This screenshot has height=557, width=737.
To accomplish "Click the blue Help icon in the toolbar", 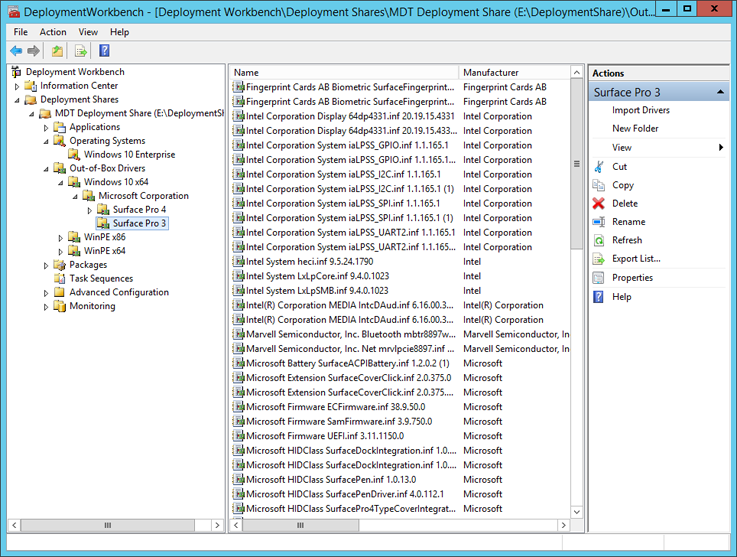I will coord(104,51).
